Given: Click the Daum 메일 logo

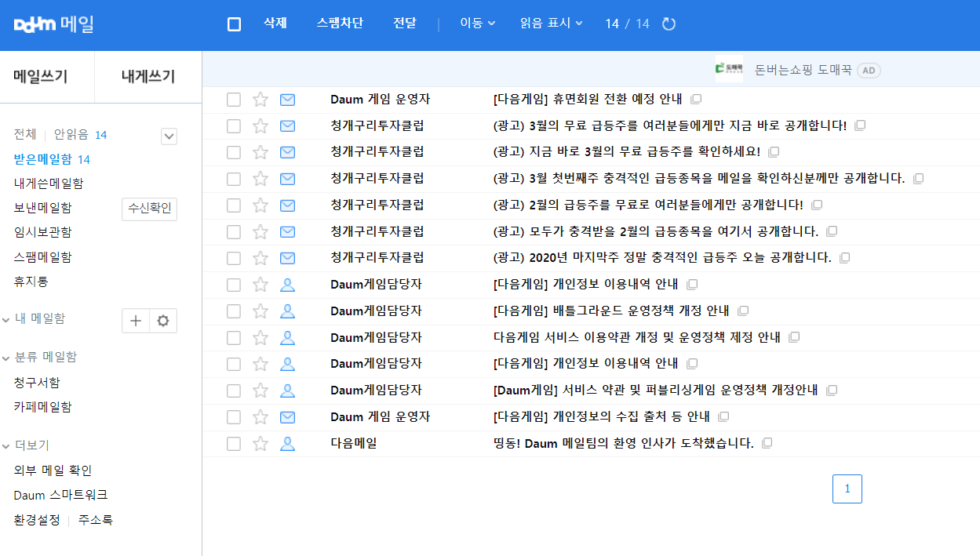Looking at the screenshot, I should (54, 24).
